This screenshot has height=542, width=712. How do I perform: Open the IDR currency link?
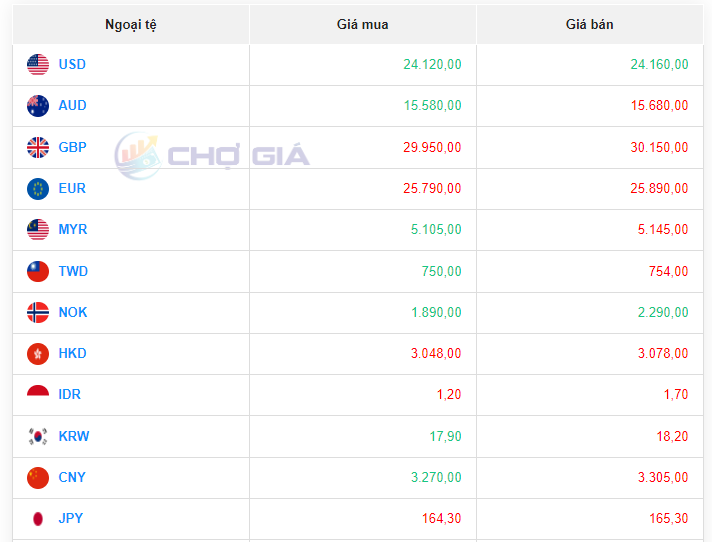coord(69,395)
